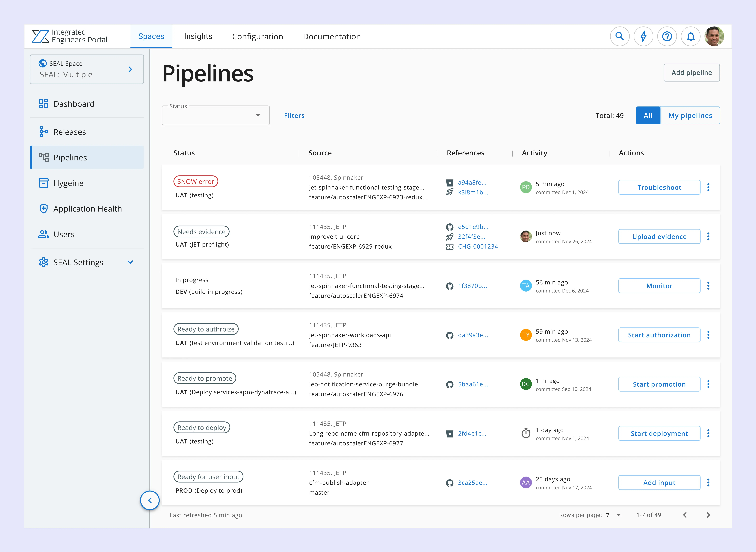Viewport: 756px width, 552px height.
Task: Open the search icon in header
Action: pos(620,36)
